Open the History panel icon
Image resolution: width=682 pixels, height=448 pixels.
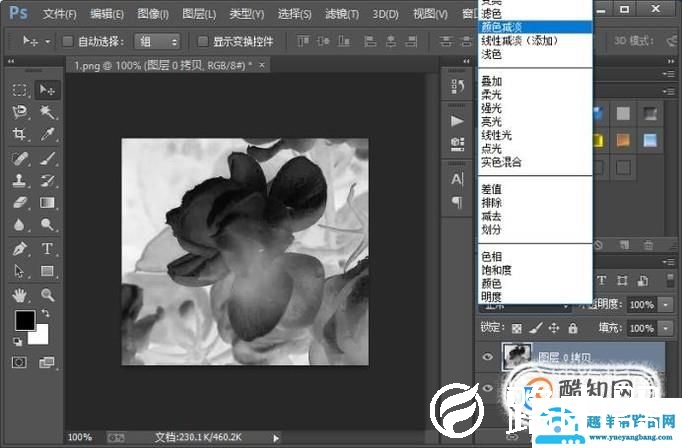pyautogui.click(x=457, y=87)
